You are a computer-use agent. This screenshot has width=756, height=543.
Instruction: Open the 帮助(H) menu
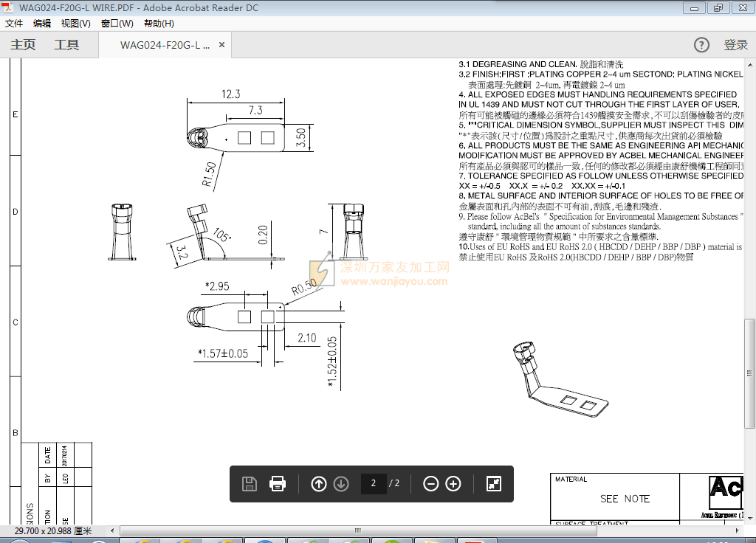159,24
